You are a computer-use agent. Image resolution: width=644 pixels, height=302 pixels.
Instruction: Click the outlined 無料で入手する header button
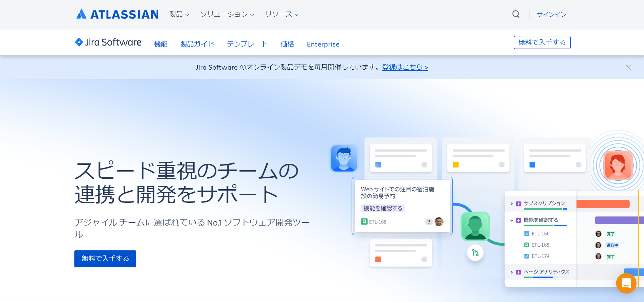(x=542, y=42)
